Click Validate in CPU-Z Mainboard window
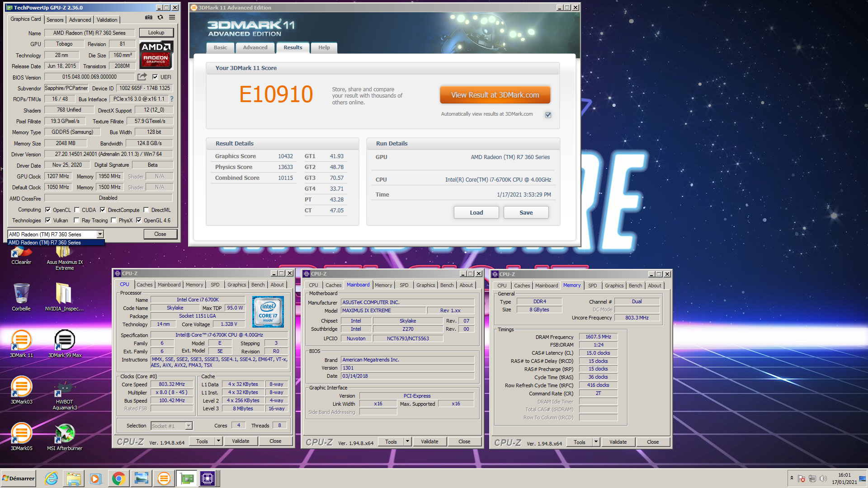The width and height of the screenshot is (868, 488). 429,441
